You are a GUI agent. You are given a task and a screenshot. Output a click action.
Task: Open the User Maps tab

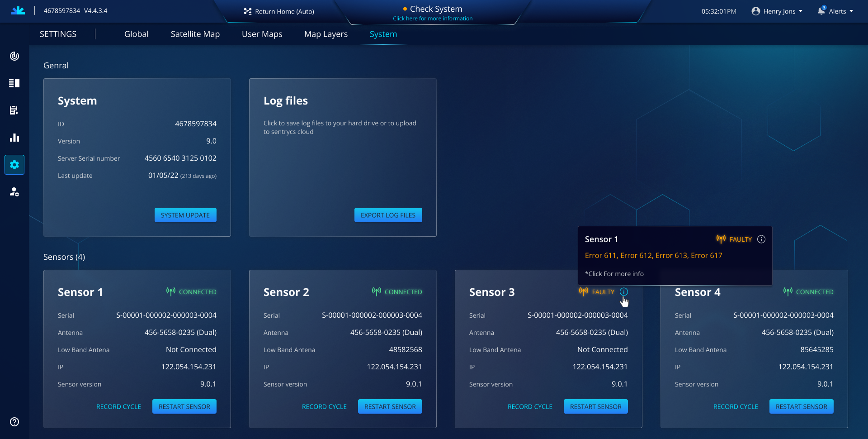click(x=262, y=34)
